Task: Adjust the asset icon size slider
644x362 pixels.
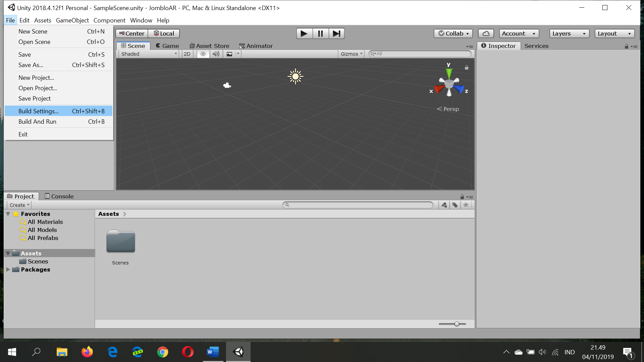Action: click(457, 324)
